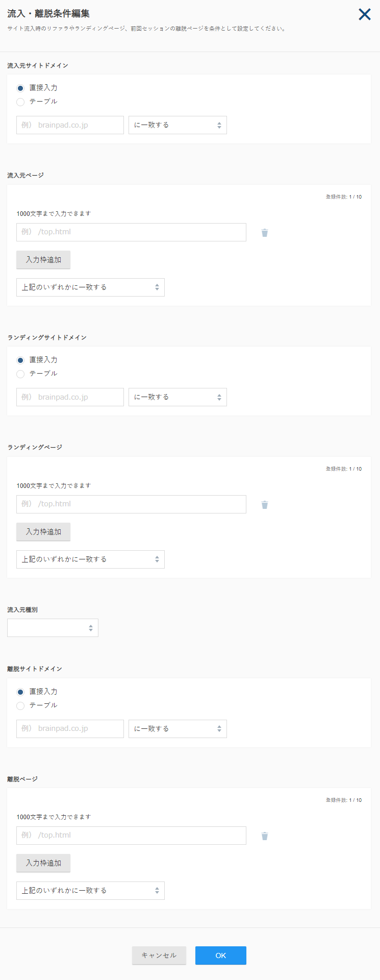Select 直接入力 under 流入元サイトドメイン
The height and width of the screenshot is (980, 380).
20,88
